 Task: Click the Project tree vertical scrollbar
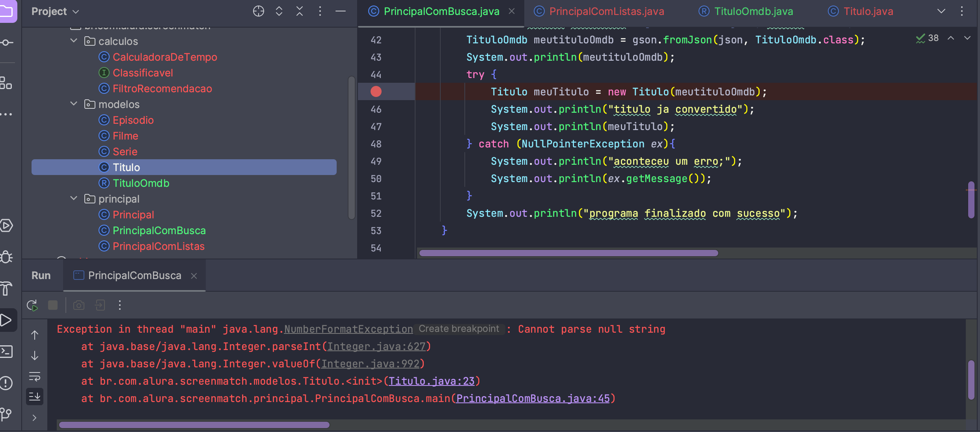pyautogui.click(x=352, y=147)
